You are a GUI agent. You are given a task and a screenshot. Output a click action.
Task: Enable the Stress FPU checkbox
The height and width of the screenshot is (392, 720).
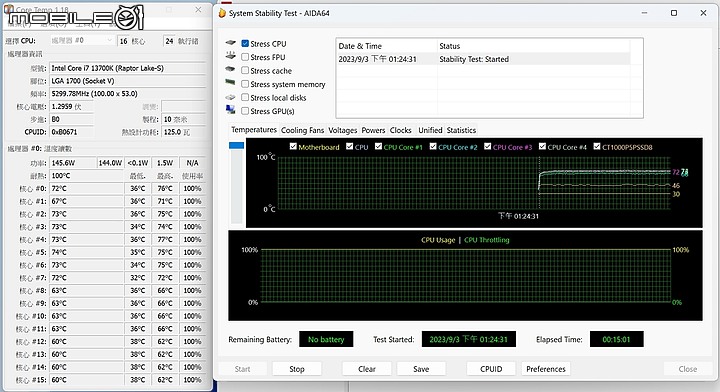tap(245, 57)
